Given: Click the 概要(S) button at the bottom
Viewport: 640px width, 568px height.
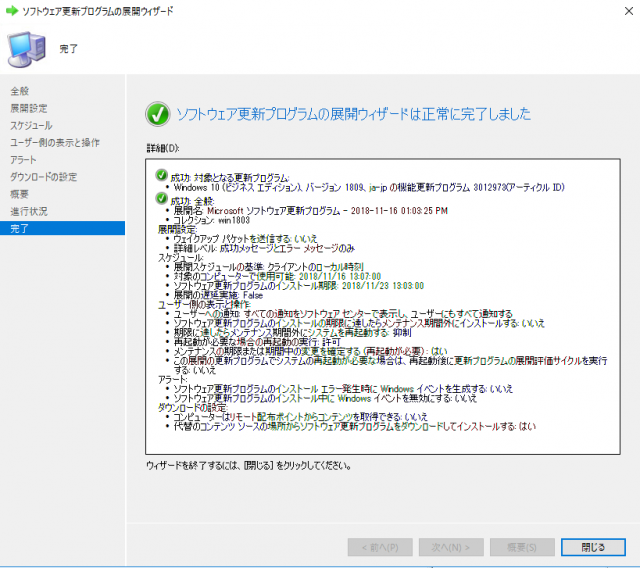Looking at the screenshot, I should [x=518, y=547].
